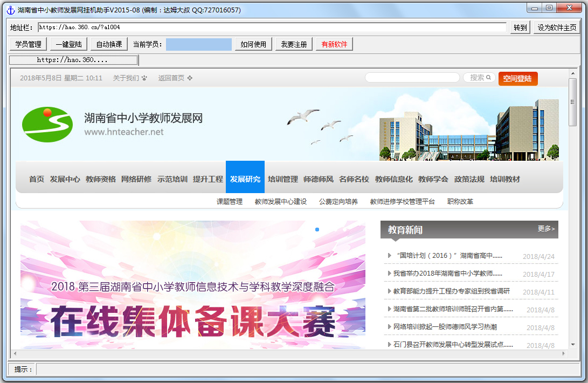Open the 发展研究 navigation menu

tap(245, 179)
